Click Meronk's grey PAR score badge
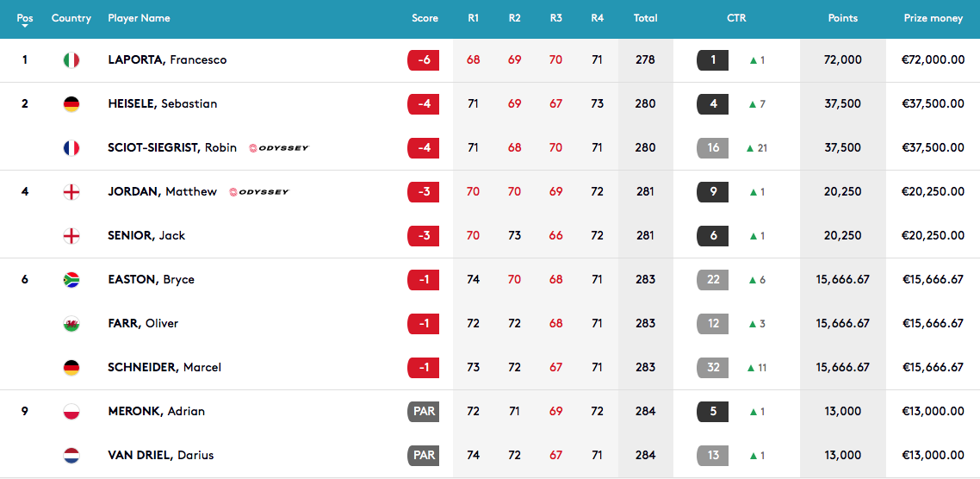Screen dimensions: 980x479 point(423,412)
